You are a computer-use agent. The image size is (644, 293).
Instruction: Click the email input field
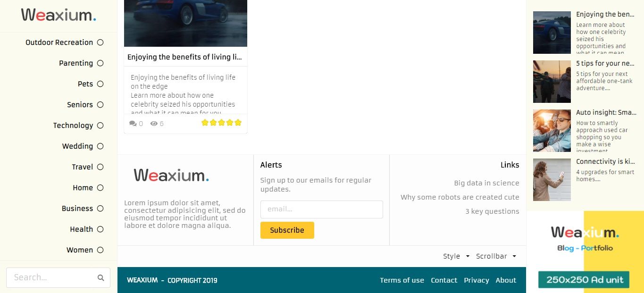click(x=321, y=209)
